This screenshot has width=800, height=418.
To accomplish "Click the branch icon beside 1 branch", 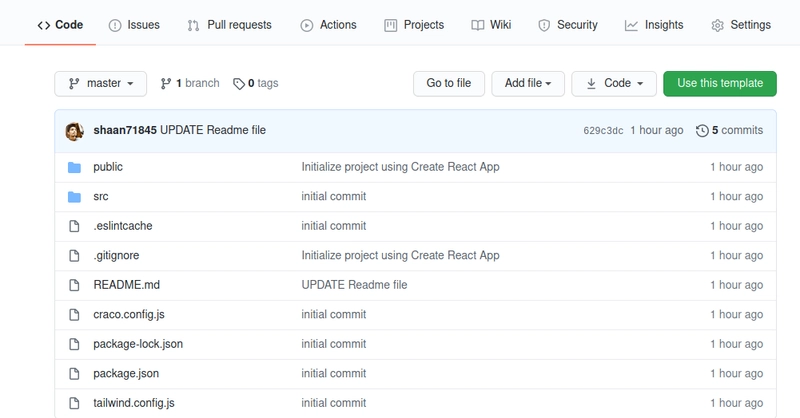I will [x=166, y=84].
